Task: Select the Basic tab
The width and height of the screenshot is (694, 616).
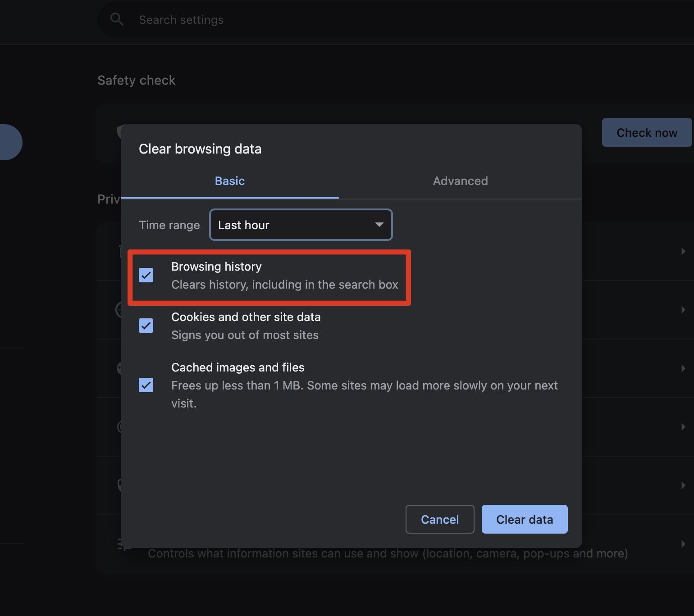Action: (230, 181)
